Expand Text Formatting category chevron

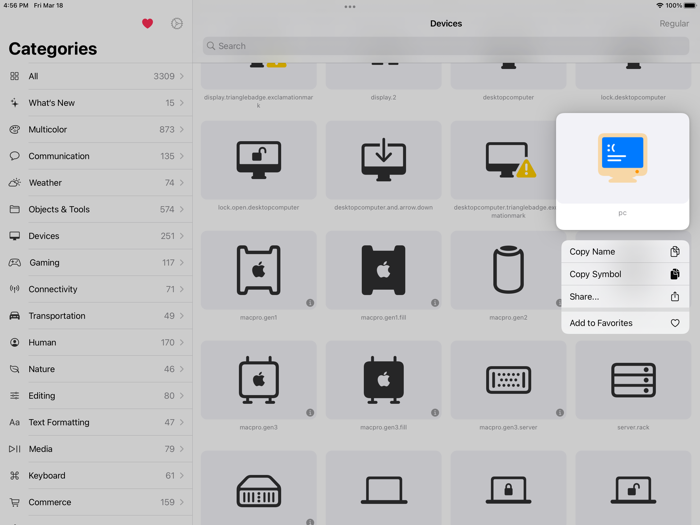point(182,422)
